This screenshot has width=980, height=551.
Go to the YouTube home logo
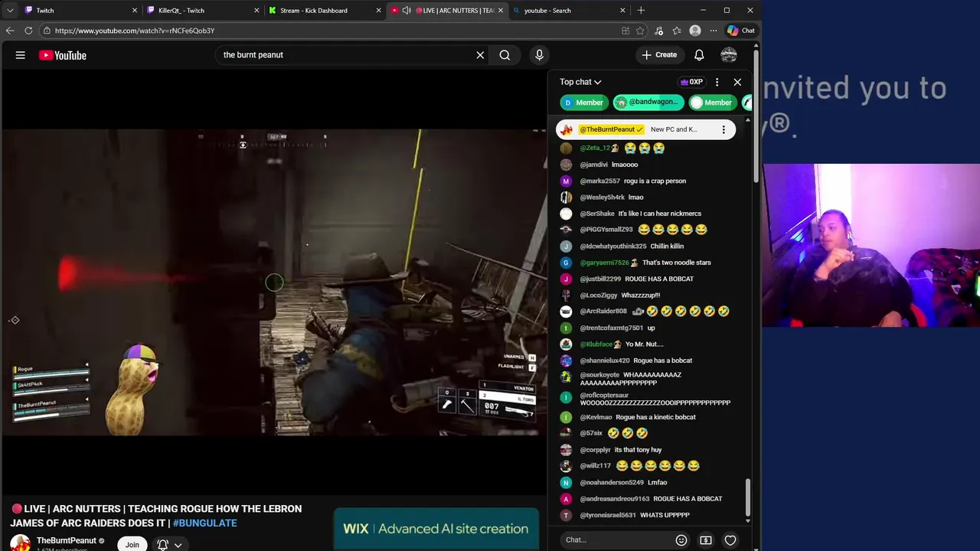[x=63, y=55]
